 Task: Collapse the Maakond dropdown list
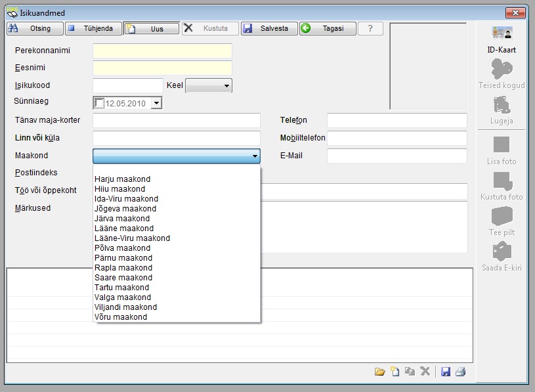254,156
